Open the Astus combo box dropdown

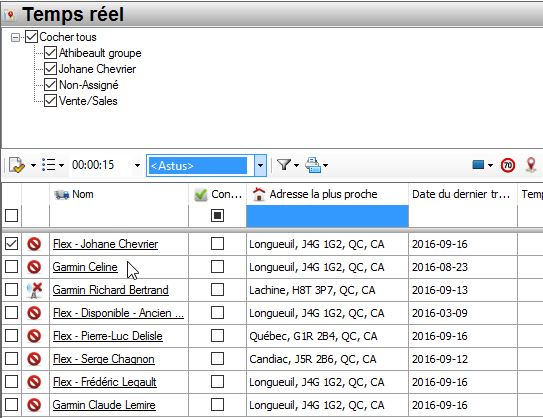click(x=260, y=166)
